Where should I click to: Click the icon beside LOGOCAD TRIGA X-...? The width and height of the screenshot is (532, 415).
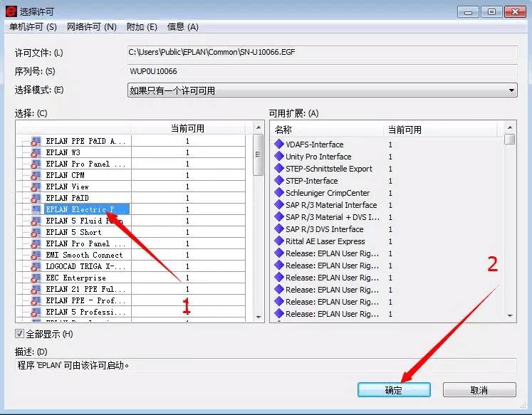coord(36,266)
